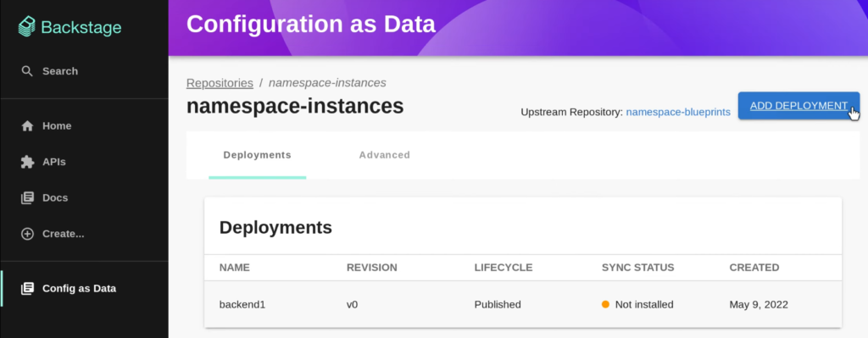Go to Repositories breadcrumb link
Viewport: 868px width, 338px height.
coord(220,83)
